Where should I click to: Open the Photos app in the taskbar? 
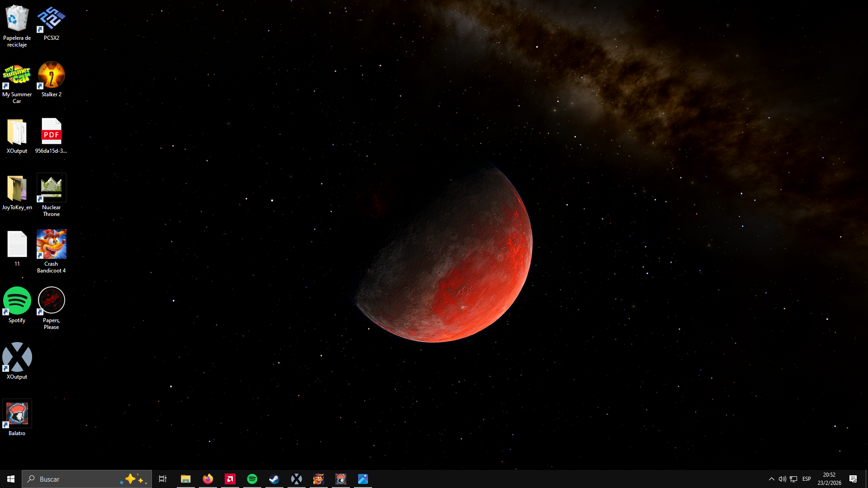(363, 479)
